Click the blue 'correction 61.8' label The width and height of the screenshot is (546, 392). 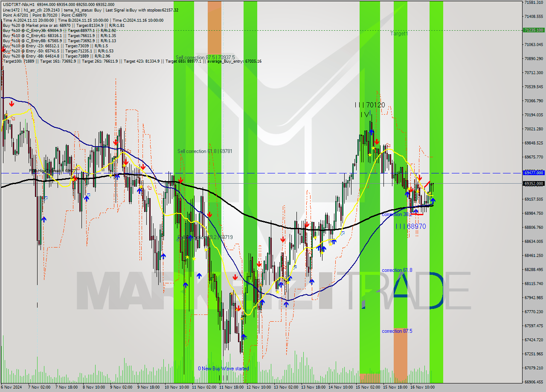(x=397, y=270)
